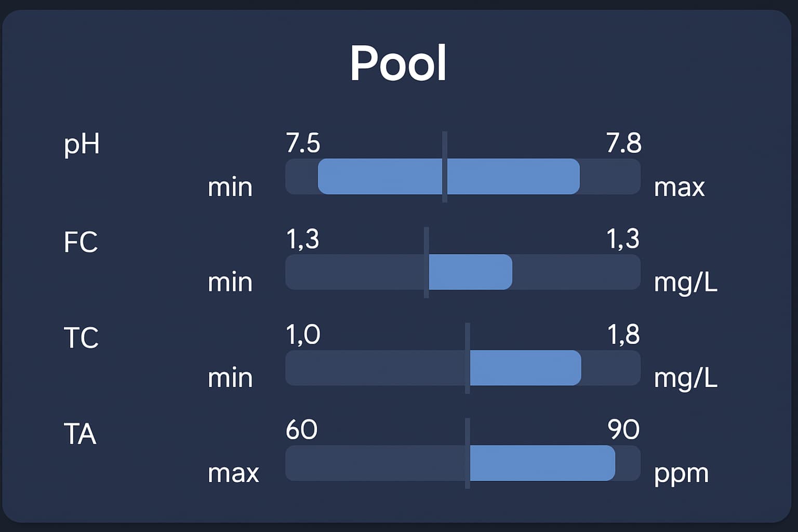Click the Pool title heading
The width and height of the screenshot is (798, 532).
click(398, 63)
